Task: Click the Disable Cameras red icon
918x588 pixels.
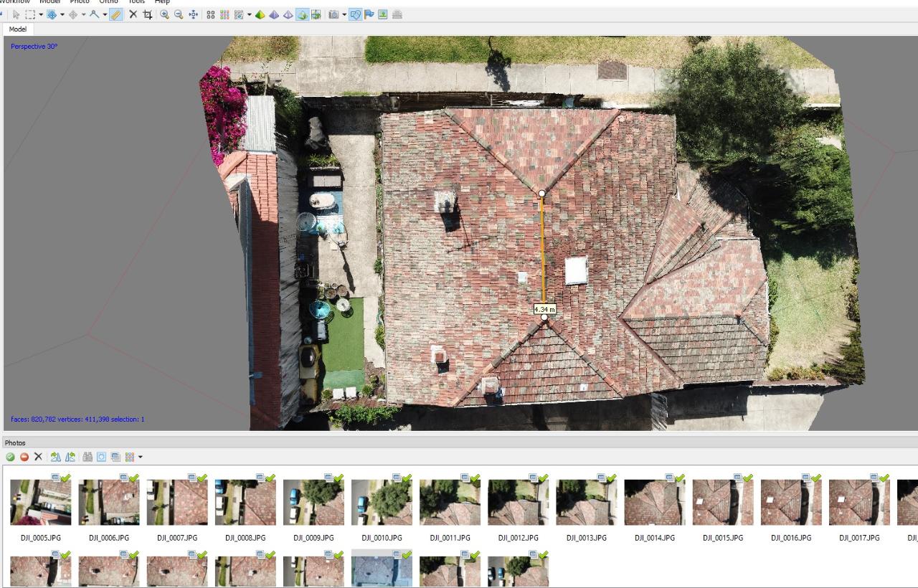Action: coord(24,457)
